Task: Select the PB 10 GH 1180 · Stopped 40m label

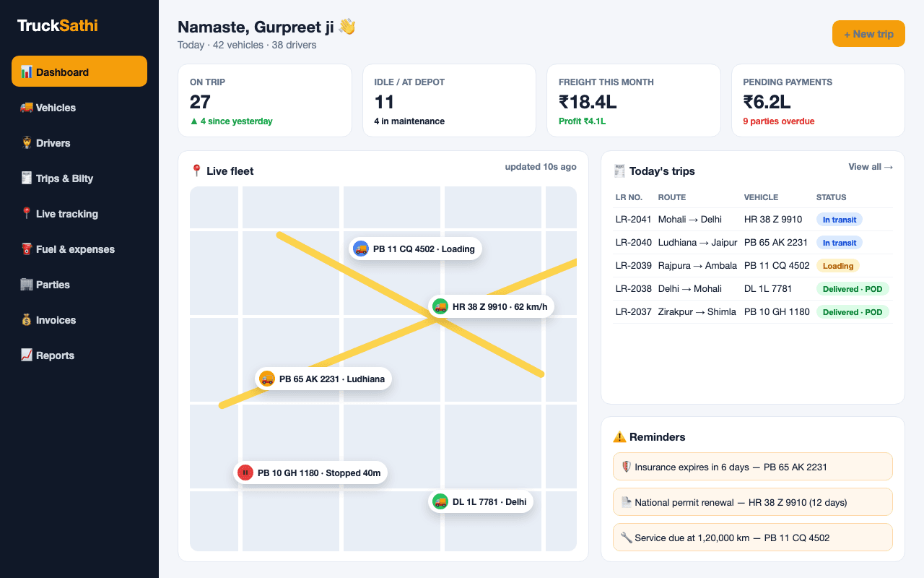Action: pyautogui.click(x=310, y=473)
